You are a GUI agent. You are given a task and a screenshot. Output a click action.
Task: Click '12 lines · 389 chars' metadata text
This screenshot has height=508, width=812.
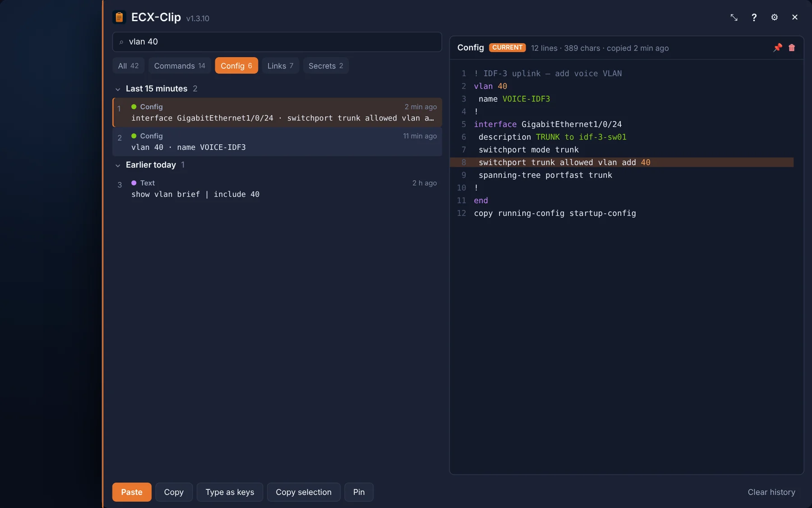point(566,48)
